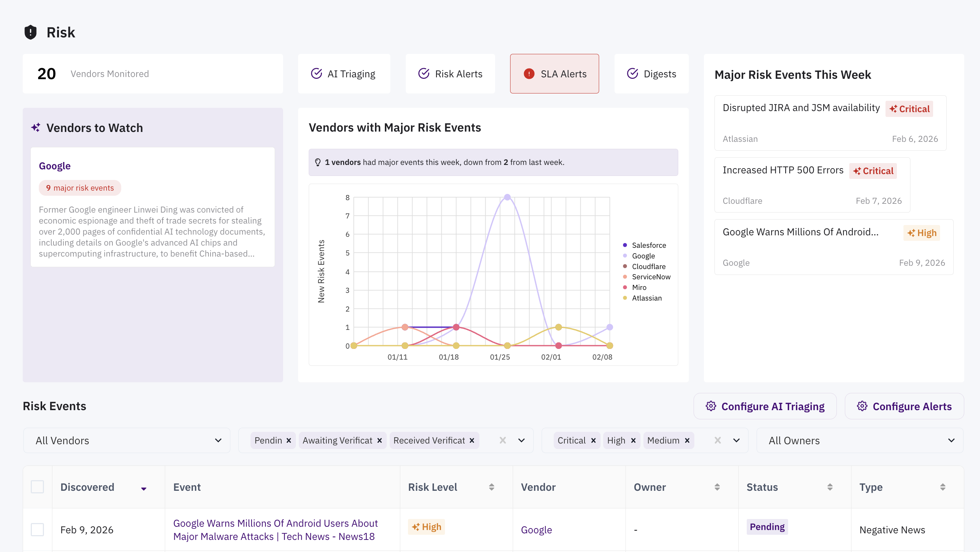Click the gear icon on Configure AI Triaging

(x=711, y=406)
